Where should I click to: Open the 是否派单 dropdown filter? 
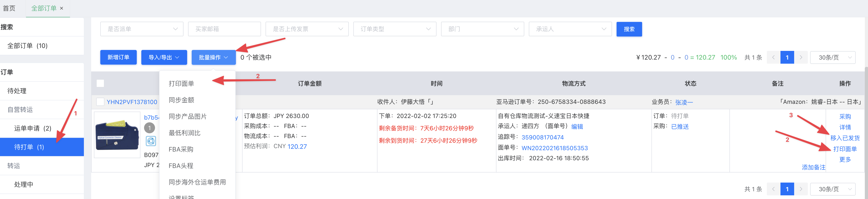pyautogui.click(x=142, y=29)
